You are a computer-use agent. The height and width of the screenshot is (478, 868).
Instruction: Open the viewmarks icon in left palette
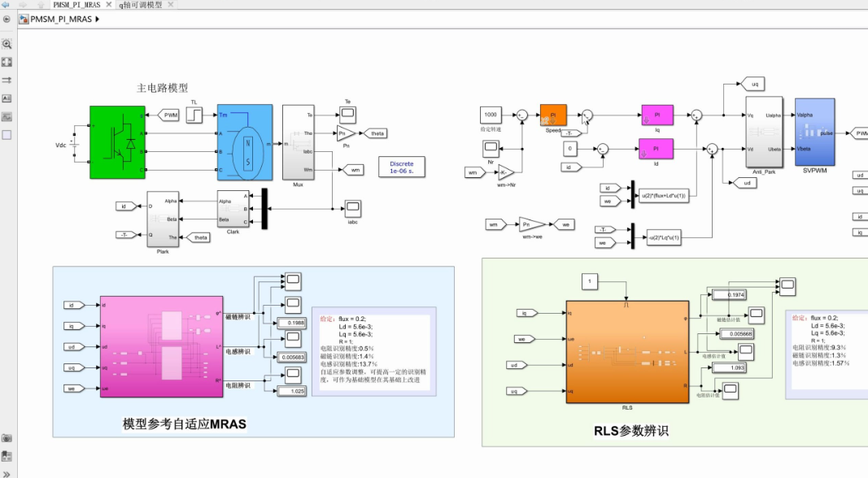[7, 455]
